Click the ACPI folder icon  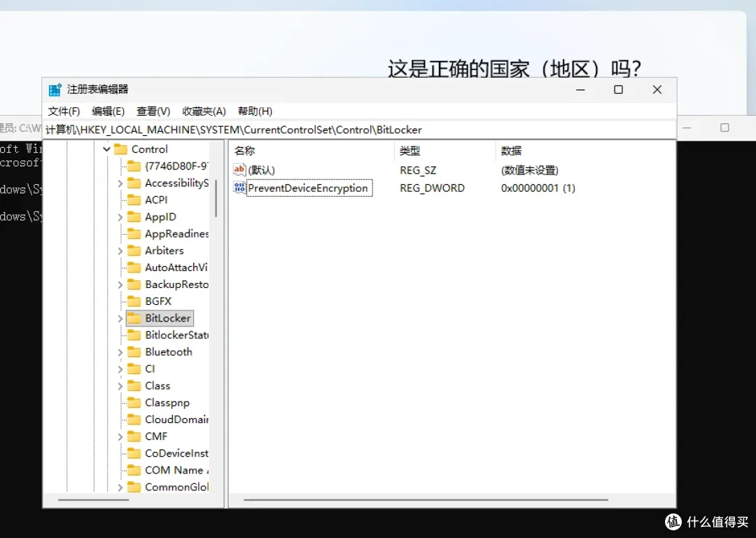point(134,200)
